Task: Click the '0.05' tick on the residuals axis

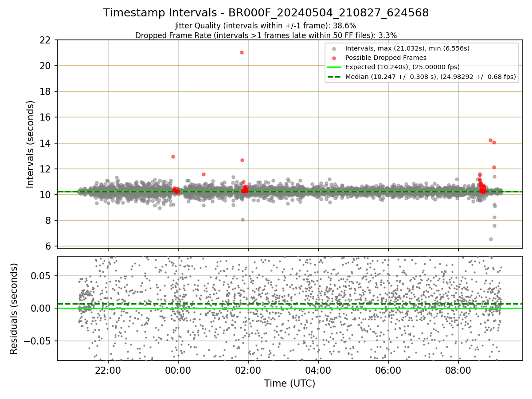Action: (42, 276)
